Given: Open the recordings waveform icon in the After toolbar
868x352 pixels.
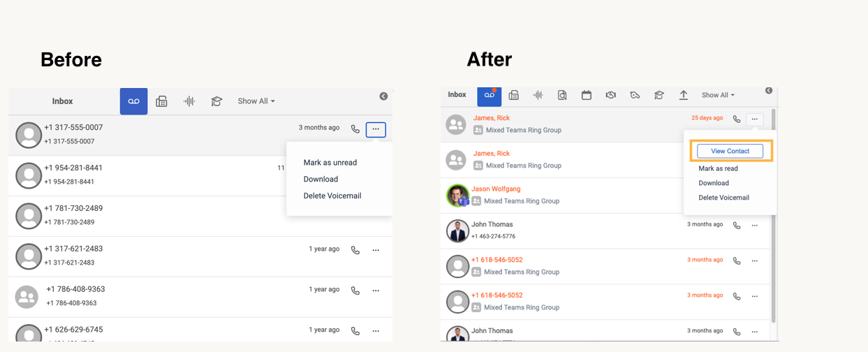Looking at the screenshot, I should 538,95.
